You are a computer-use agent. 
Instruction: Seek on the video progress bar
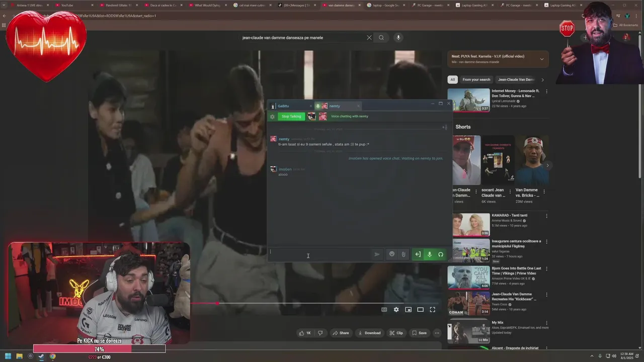coord(314,303)
